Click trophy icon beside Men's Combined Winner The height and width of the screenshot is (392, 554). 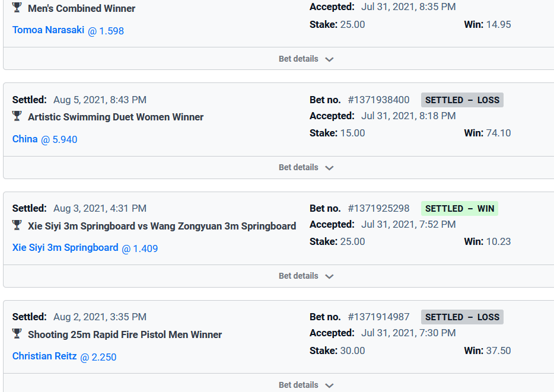click(17, 8)
